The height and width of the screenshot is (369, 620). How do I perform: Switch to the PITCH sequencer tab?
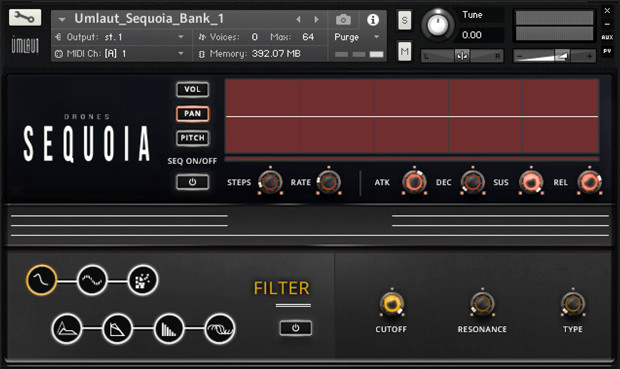(x=192, y=138)
